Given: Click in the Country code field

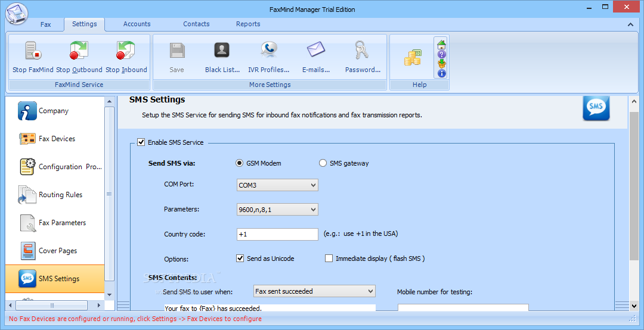Looking at the screenshot, I should tap(277, 234).
